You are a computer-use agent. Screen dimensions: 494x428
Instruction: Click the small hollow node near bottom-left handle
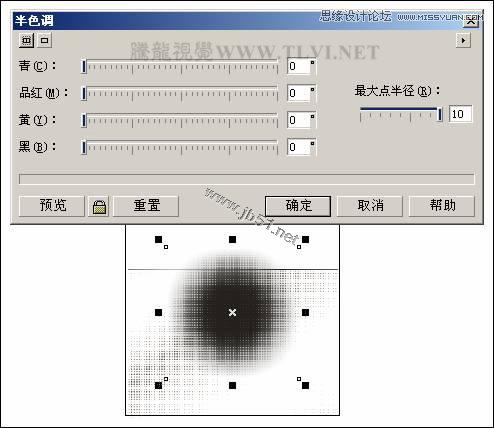[x=166, y=379]
